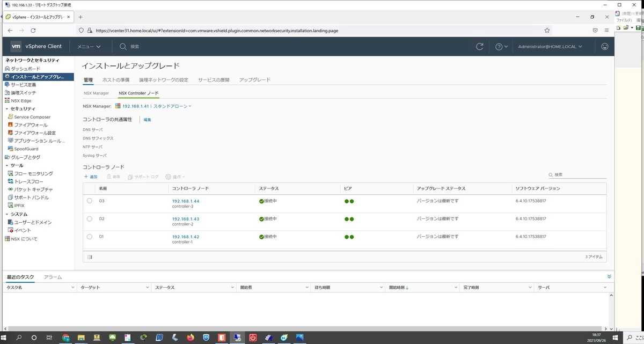
Task: Click the ユーザーとドメイン icon
Action: click(10, 222)
